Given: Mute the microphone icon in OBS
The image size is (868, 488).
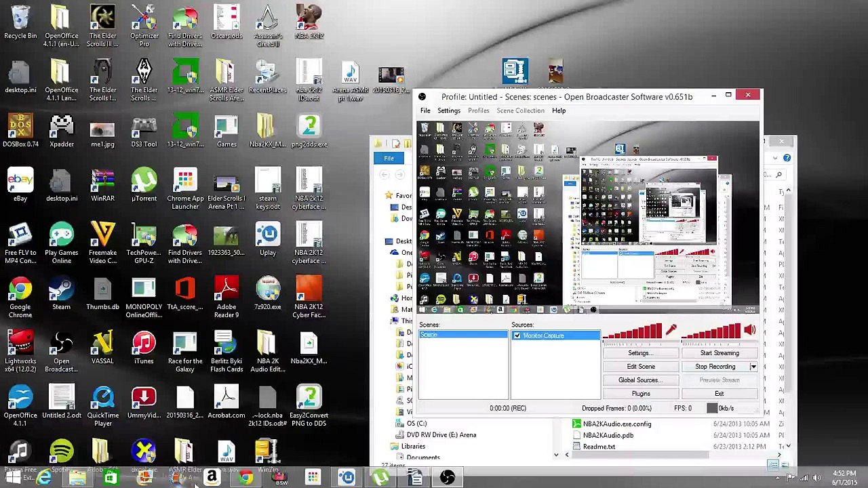Looking at the screenshot, I should point(671,329).
